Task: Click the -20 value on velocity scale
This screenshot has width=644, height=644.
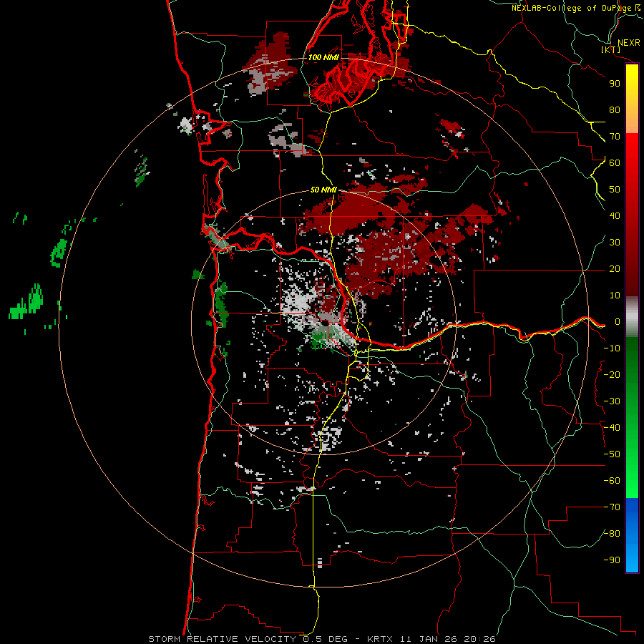Action: click(x=612, y=375)
